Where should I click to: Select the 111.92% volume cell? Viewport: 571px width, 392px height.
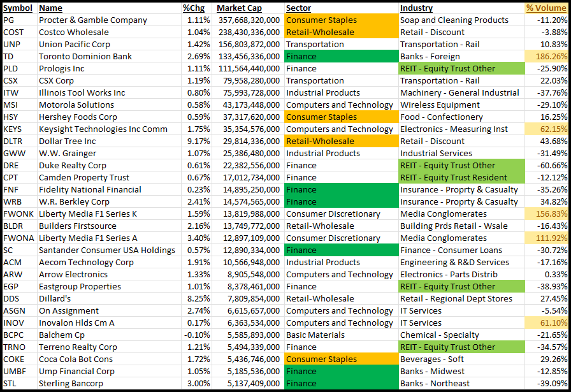tap(546, 238)
